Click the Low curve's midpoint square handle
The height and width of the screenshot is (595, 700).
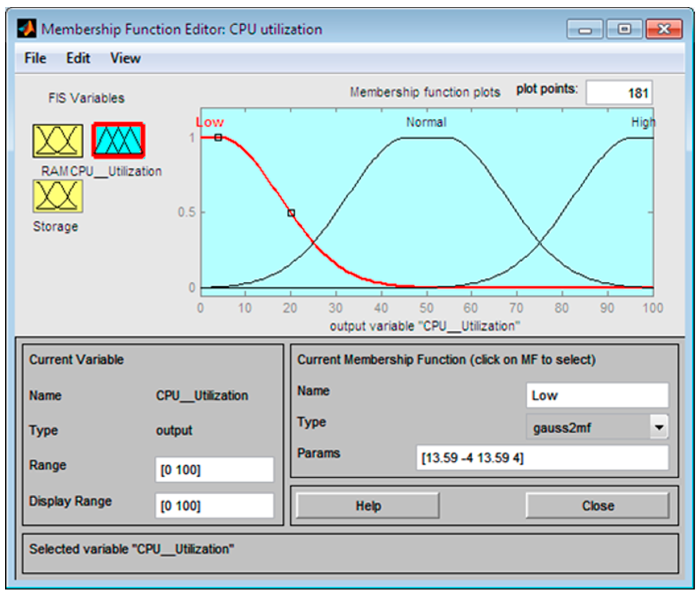(x=291, y=213)
